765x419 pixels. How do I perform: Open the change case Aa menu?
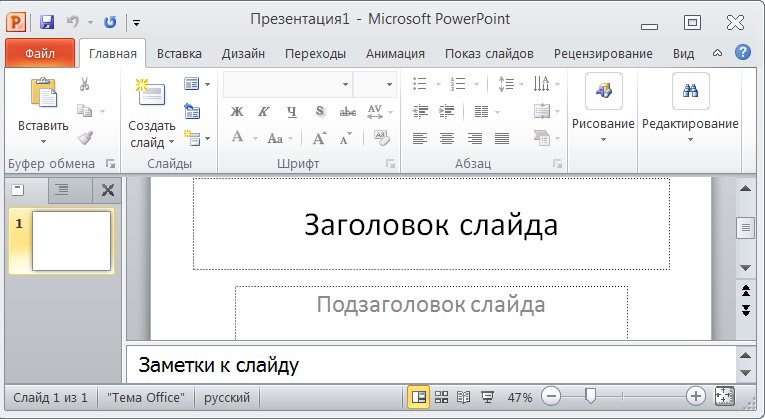pos(280,138)
